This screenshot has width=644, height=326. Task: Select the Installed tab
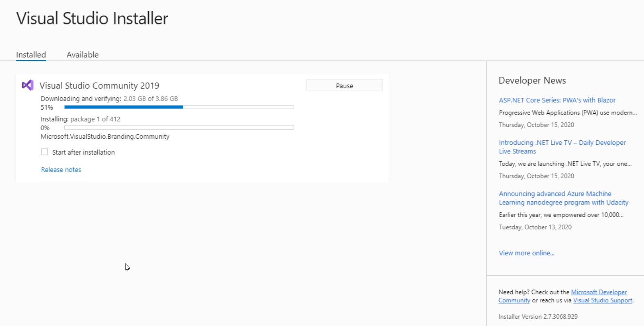(x=31, y=55)
